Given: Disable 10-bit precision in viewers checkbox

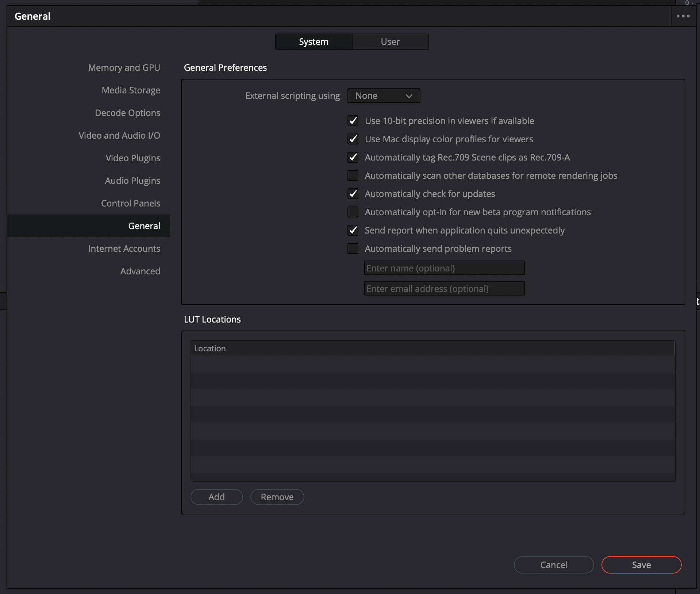Looking at the screenshot, I should 353,121.
